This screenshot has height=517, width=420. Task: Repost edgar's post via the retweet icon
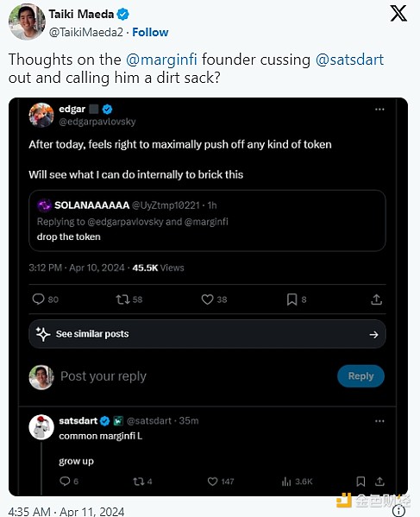122,299
